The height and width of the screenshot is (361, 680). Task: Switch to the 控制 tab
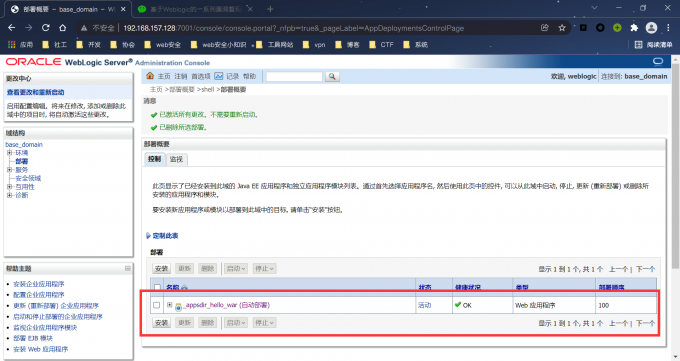(154, 159)
